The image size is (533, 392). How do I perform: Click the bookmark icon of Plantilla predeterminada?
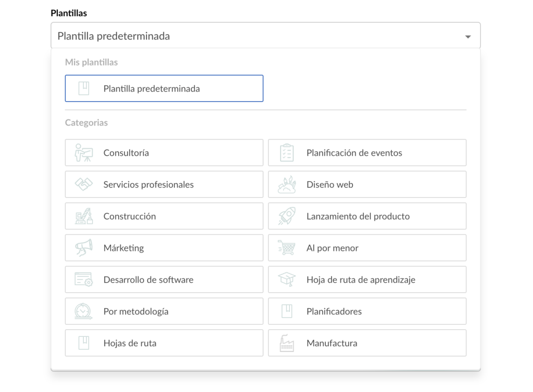[x=84, y=88]
